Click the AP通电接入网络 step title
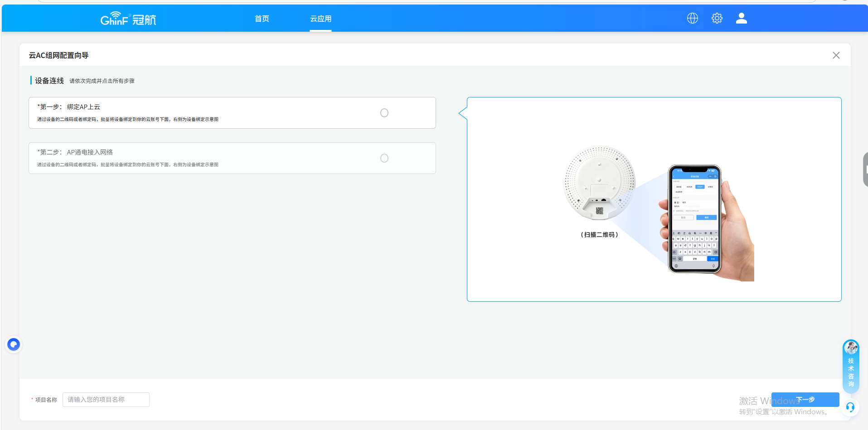 pos(90,152)
